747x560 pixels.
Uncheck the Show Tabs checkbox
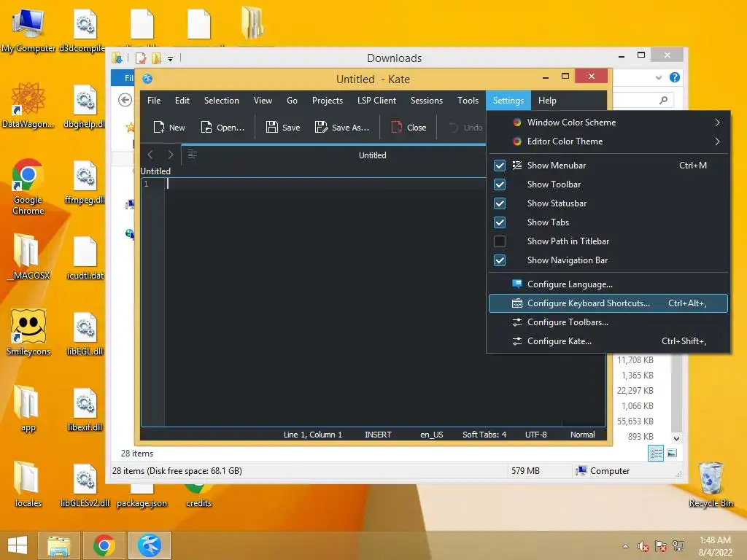tap(500, 222)
